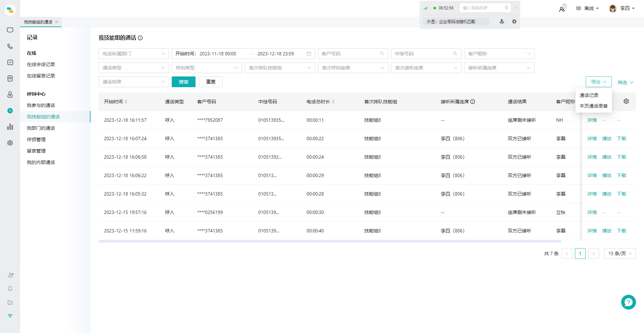Select the clock records sidebar icon
Viewport: 644px width, 333px height.
10,111
